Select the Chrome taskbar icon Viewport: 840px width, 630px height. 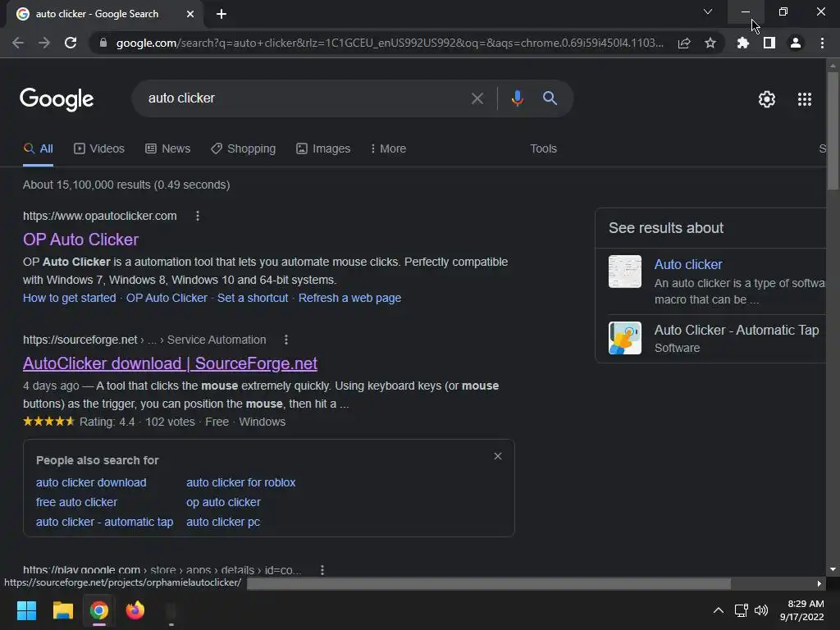[x=99, y=610]
